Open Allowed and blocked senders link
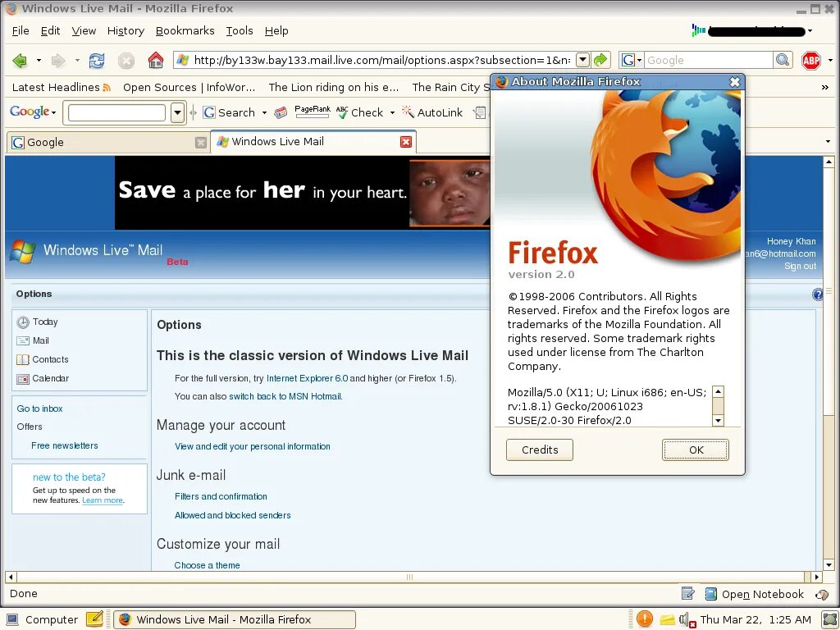The image size is (840, 630). [232, 515]
